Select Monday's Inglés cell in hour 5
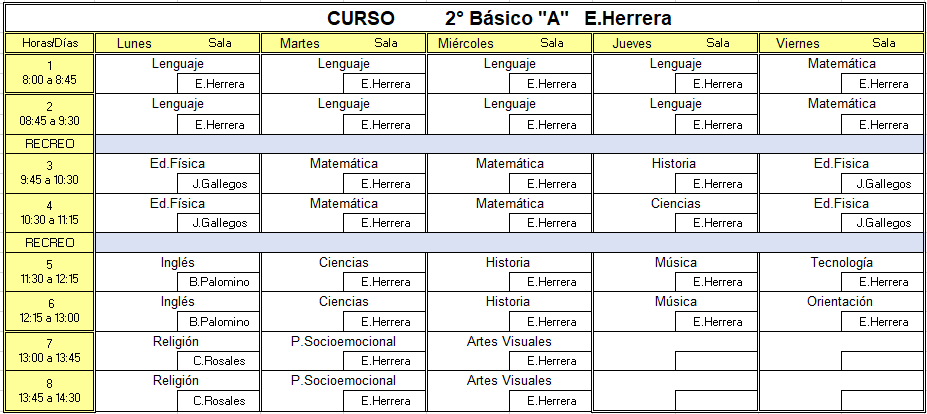This screenshot has height=414, width=927. pyautogui.click(x=177, y=263)
